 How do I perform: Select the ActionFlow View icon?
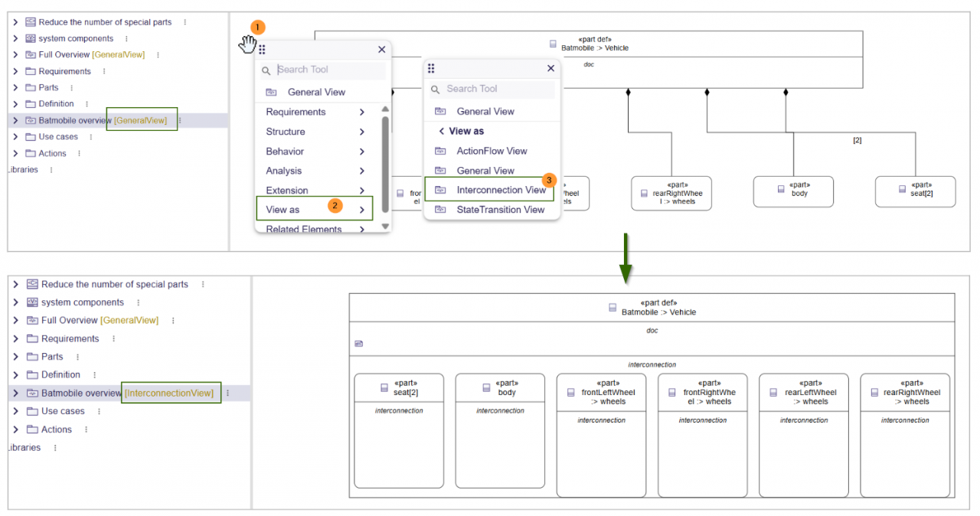point(440,151)
